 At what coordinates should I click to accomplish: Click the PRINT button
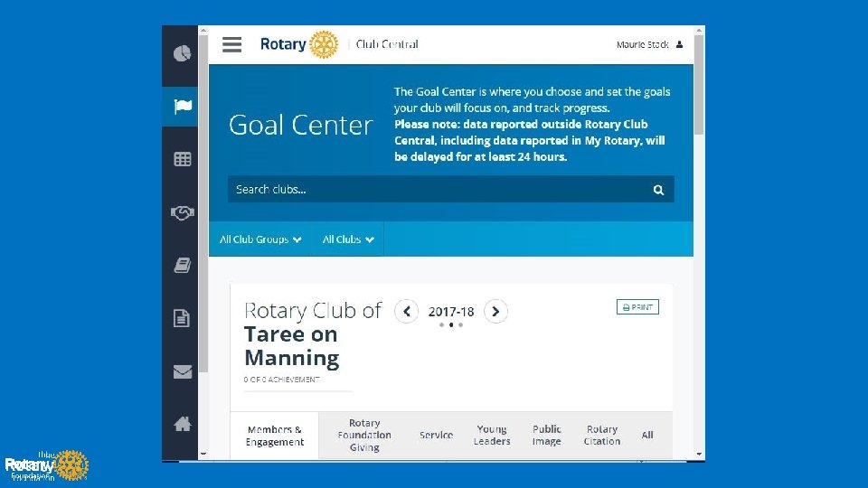(x=637, y=307)
